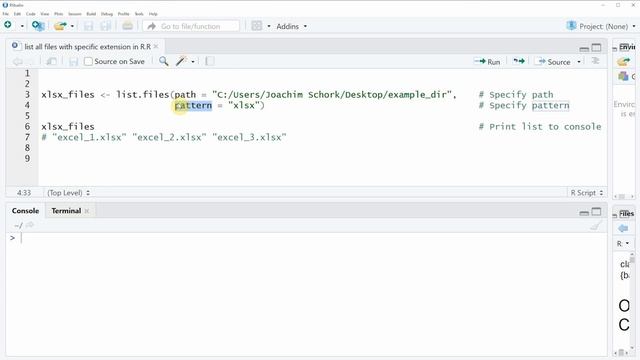Viewport: 640px width, 360px height.
Task: Open the Plots menu
Action: pos(58,14)
